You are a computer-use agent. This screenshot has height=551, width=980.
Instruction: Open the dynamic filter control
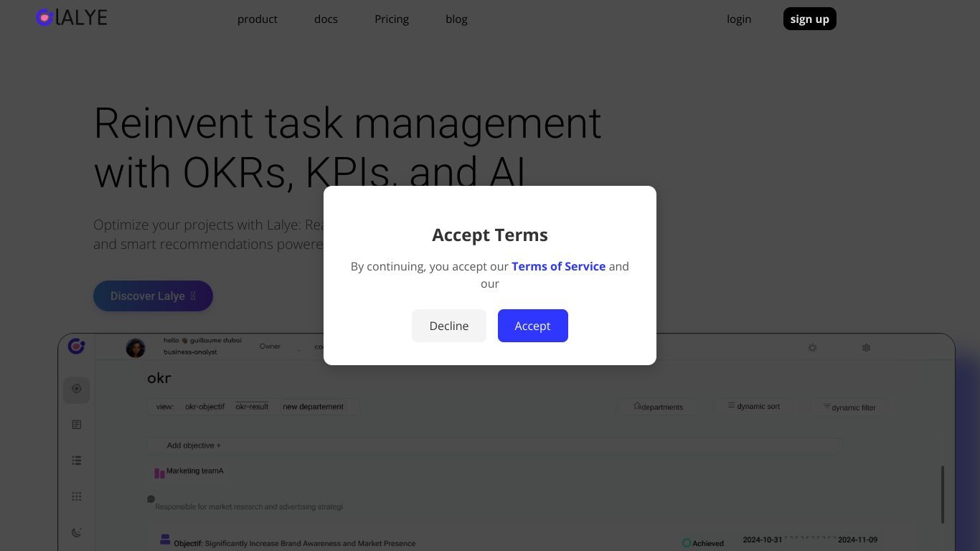[x=849, y=407]
